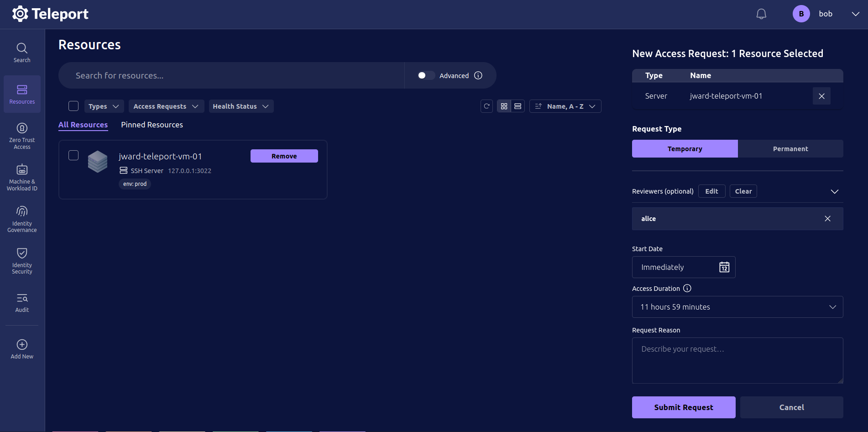Click the Submit Request button
Image resolution: width=868 pixels, height=432 pixels.
click(683, 407)
